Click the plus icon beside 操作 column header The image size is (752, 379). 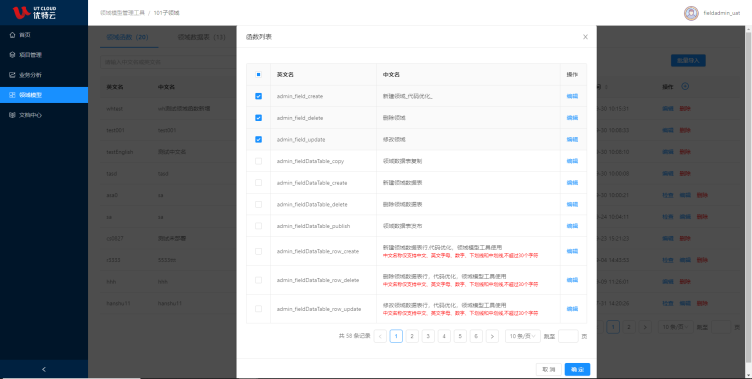click(685, 86)
